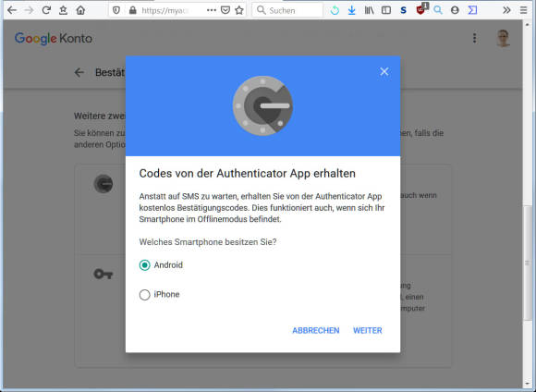
Task: Expand the page actions three-dot menu
Action: click(x=212, y=10)
